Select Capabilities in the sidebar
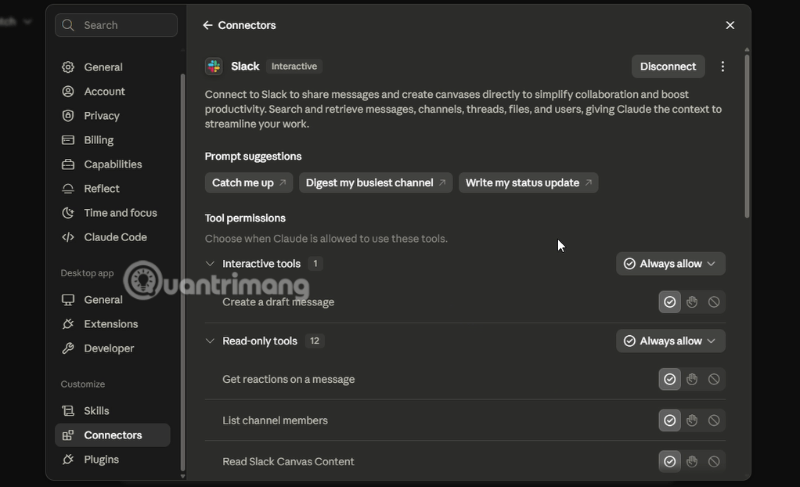The image size is (800, 487). click(113, 164)
